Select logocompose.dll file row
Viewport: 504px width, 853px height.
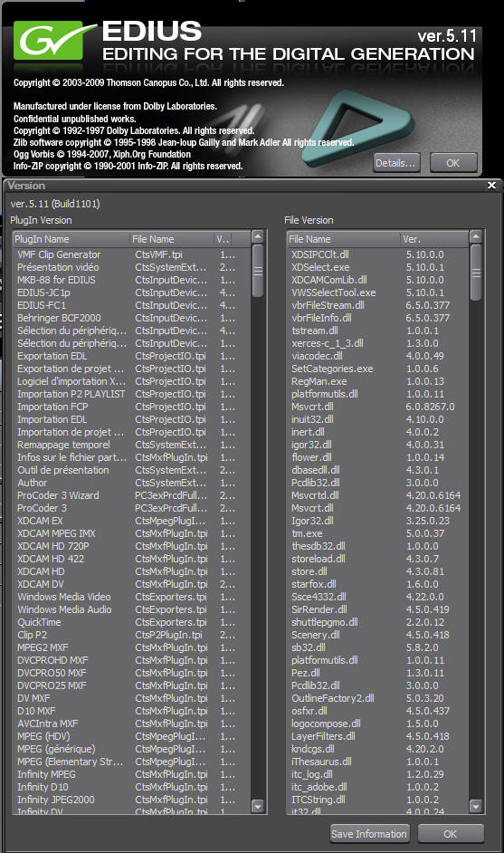point(377,724)
